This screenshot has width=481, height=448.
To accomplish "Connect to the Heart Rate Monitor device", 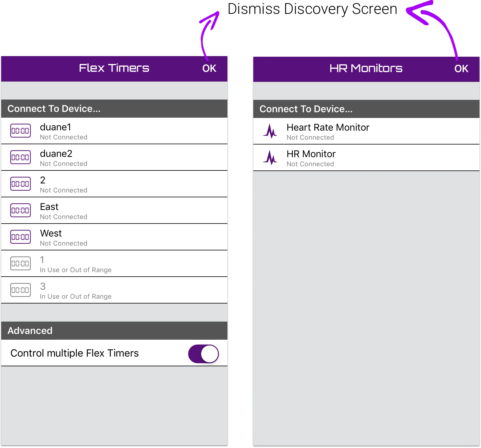I will [x=328, y=128].
